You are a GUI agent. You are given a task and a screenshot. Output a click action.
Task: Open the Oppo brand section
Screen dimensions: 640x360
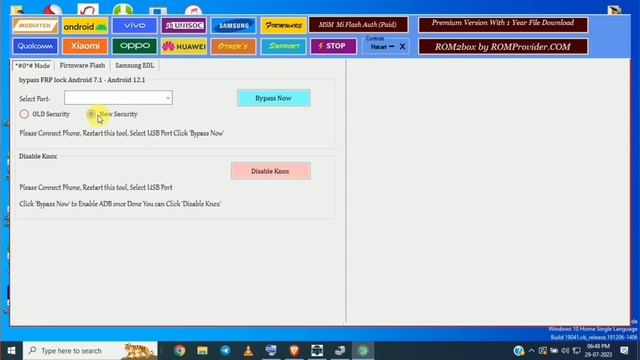pos(134,46)
